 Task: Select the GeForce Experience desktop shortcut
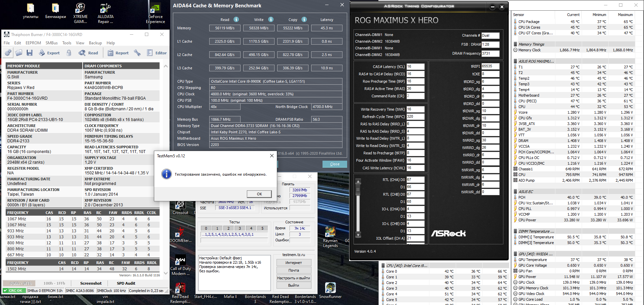pos(155,13)
